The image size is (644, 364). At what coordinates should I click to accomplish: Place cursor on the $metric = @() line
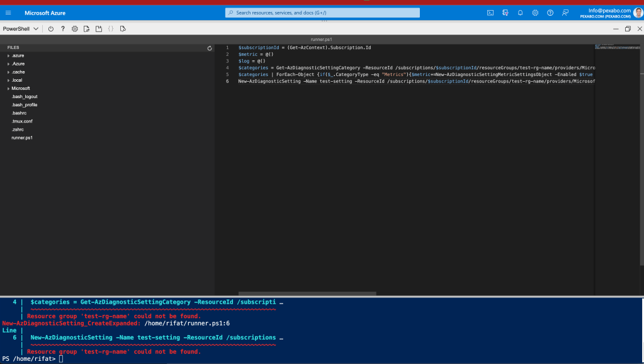256,54
